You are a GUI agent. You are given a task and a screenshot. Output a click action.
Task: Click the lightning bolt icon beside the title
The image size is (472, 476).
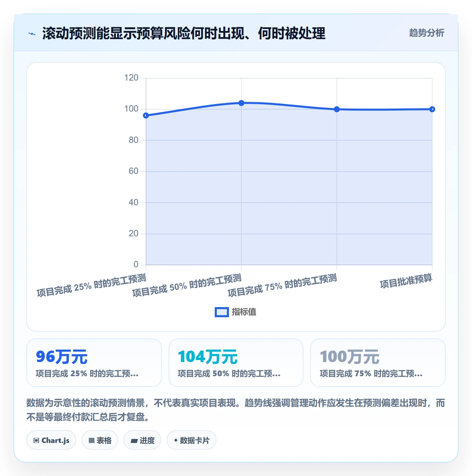pos(32,34)
